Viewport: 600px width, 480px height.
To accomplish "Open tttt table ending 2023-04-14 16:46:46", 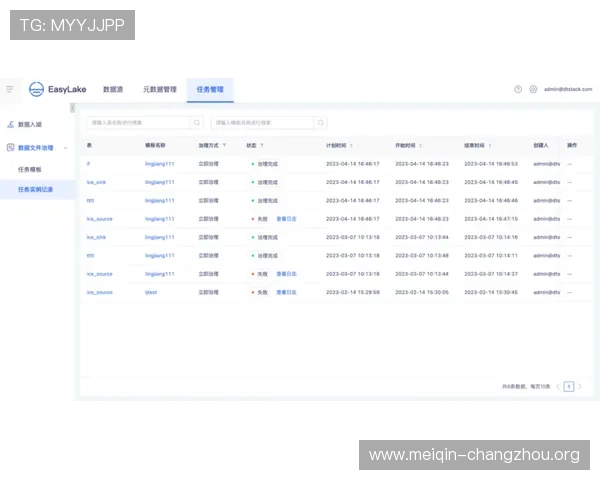I will click(90, 201).
